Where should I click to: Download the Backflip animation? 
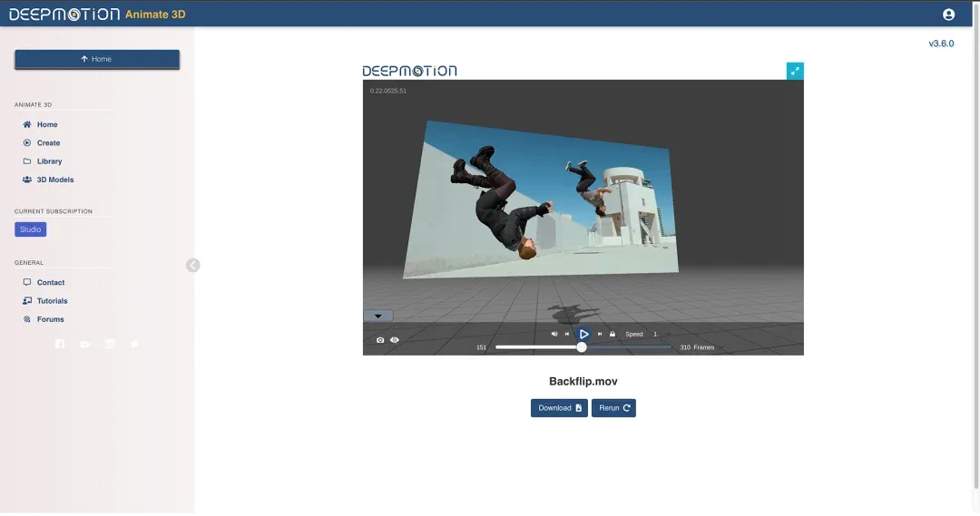coord(559,408)
